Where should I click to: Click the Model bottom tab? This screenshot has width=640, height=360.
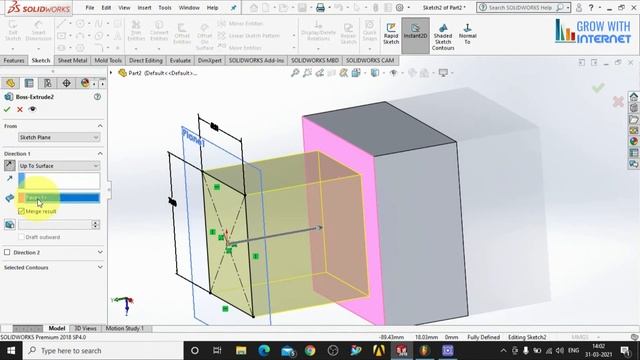click(x=57, y=328)
